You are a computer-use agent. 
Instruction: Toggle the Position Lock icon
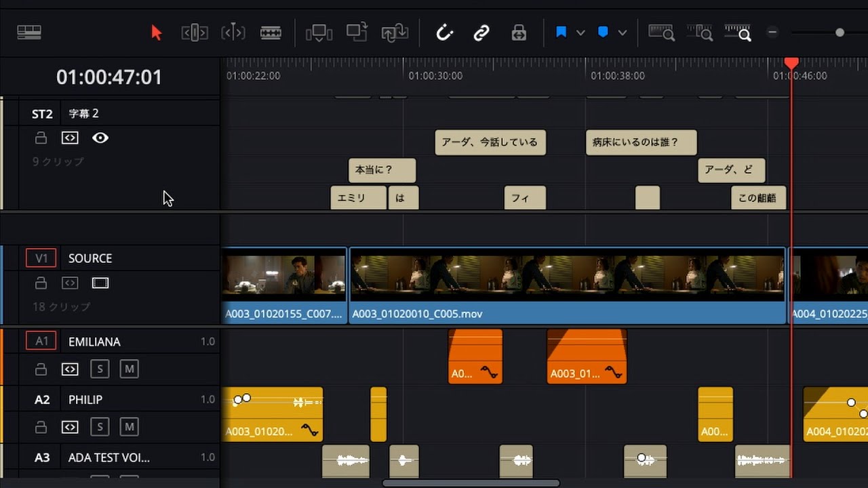[519, 33]
